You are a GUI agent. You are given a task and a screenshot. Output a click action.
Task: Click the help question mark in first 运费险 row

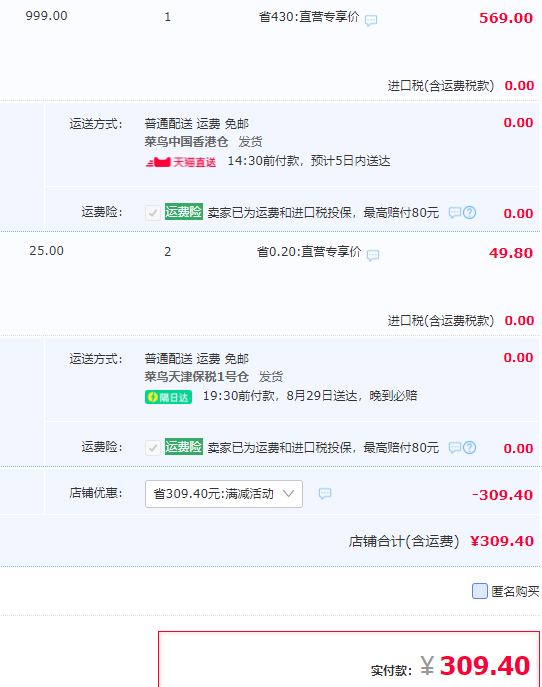coord(470,213)
